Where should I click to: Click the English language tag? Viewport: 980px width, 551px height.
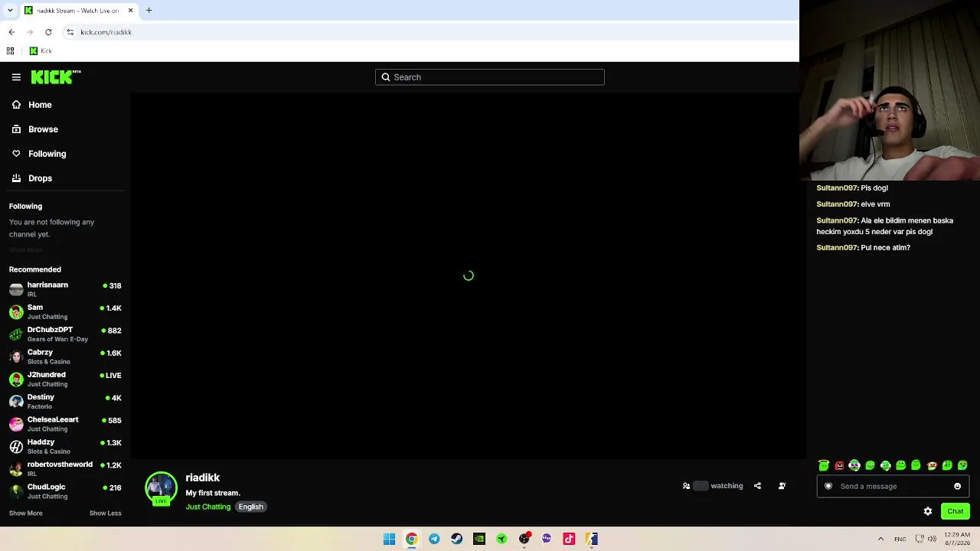(250, 507)
